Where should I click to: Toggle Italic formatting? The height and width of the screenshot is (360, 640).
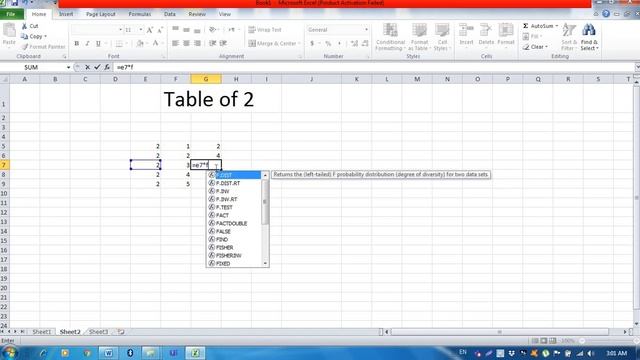tap(87, 43)
